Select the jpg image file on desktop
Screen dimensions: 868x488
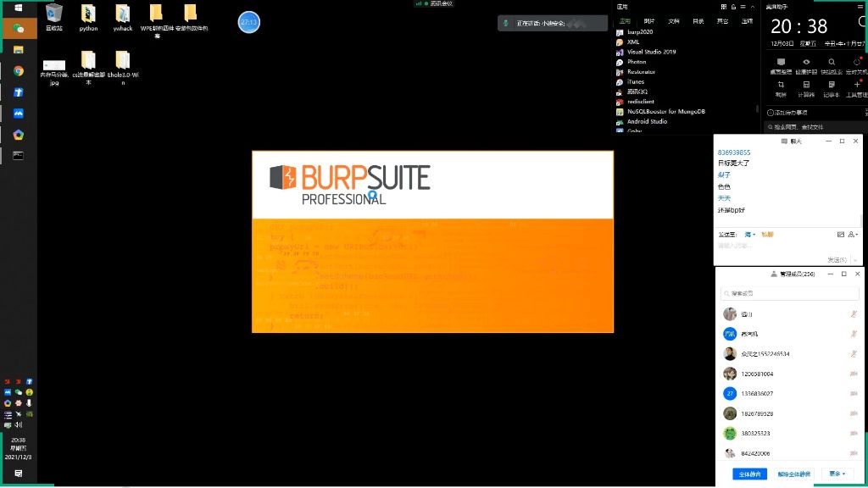(54, 72)
